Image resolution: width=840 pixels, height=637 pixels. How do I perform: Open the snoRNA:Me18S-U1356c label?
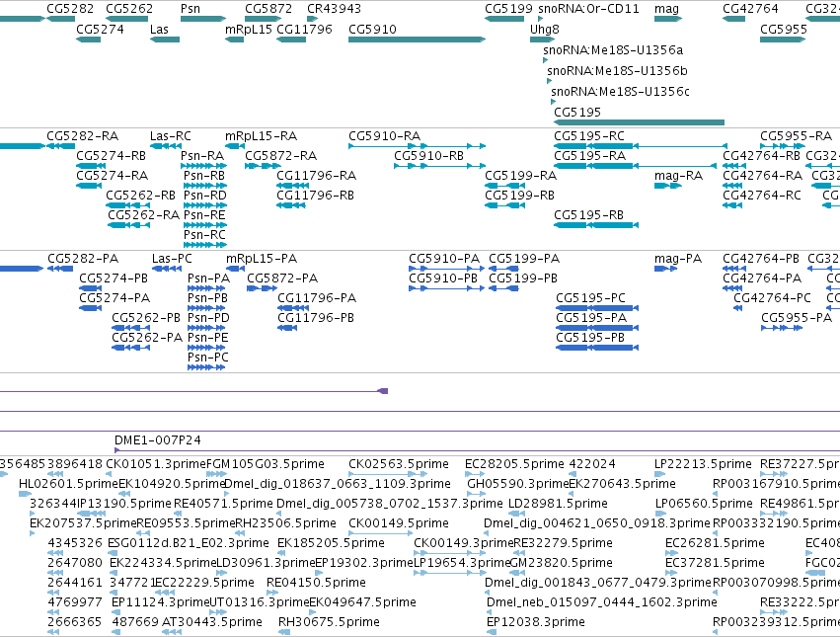point(620,91)
